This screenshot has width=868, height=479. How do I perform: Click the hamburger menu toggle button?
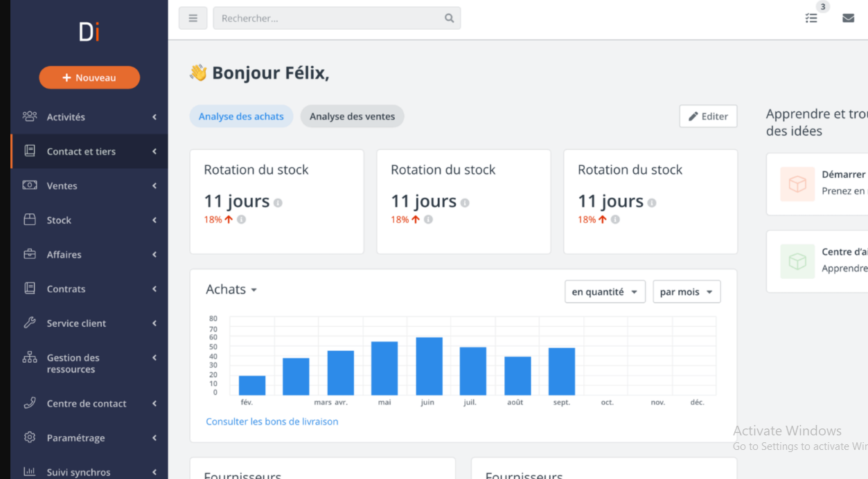point(193,18)
